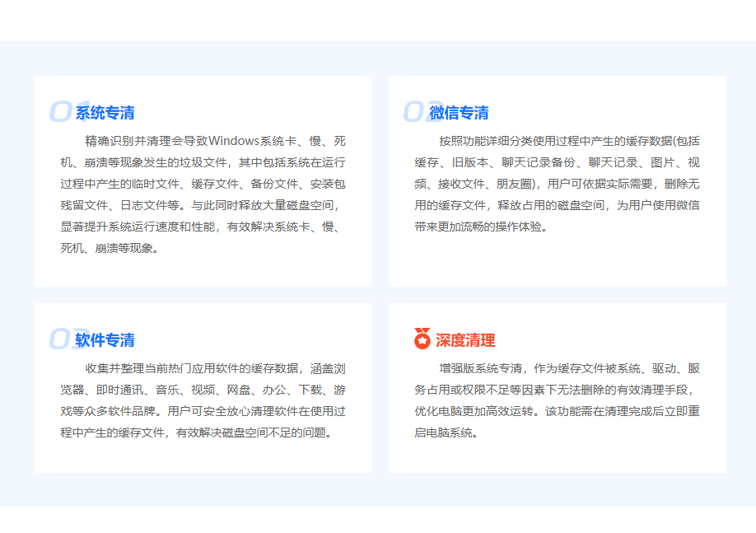Click the 深度清理 heading
This screenshot has height=533, width=756.
pyautogui.click(x=465, y=340)
